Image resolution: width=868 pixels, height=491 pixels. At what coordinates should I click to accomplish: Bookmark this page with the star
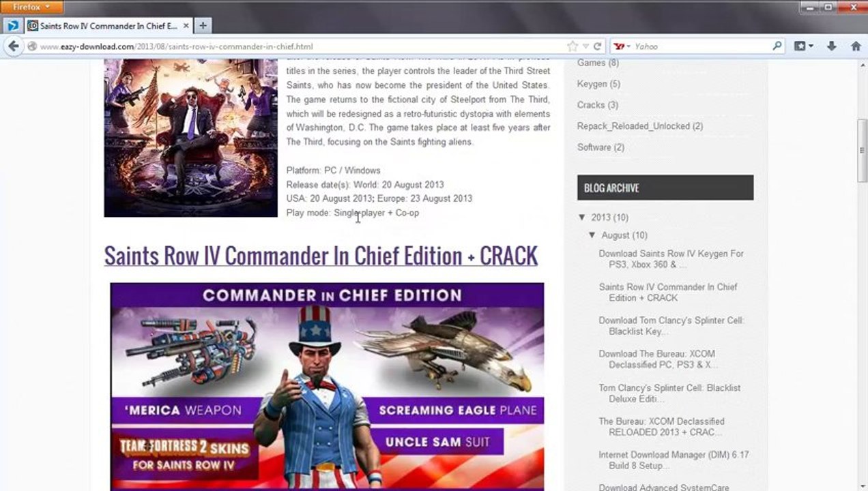(x=573, y=46)
